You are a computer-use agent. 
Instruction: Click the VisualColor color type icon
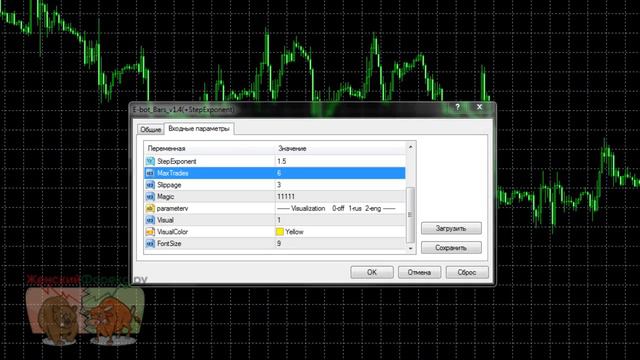[x=150, y=231]
